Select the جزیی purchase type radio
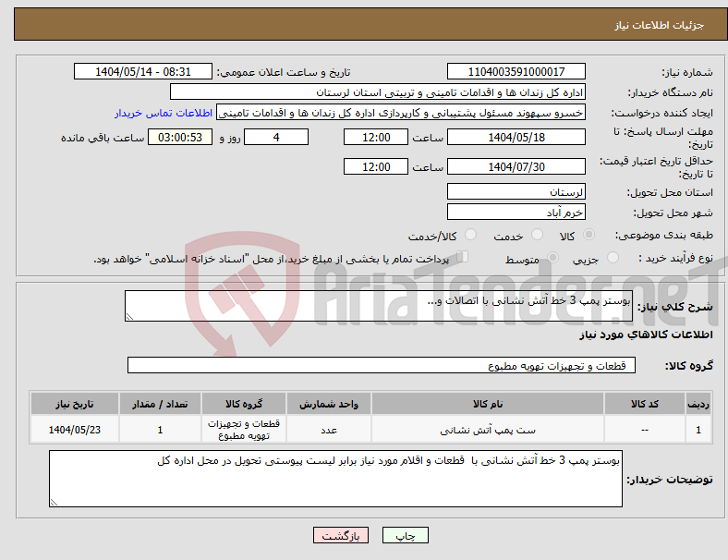The width and height of the screenshot is (728, 560). (613, 258)
